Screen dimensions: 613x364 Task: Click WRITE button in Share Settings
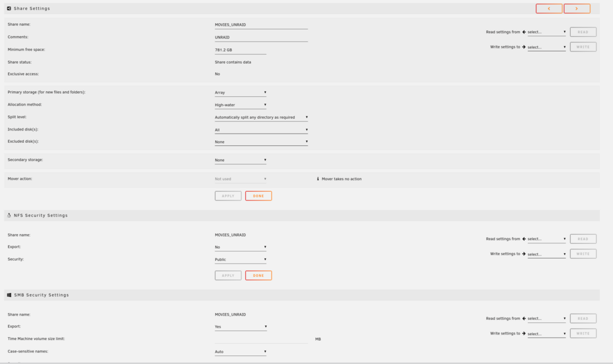[583, 47]
